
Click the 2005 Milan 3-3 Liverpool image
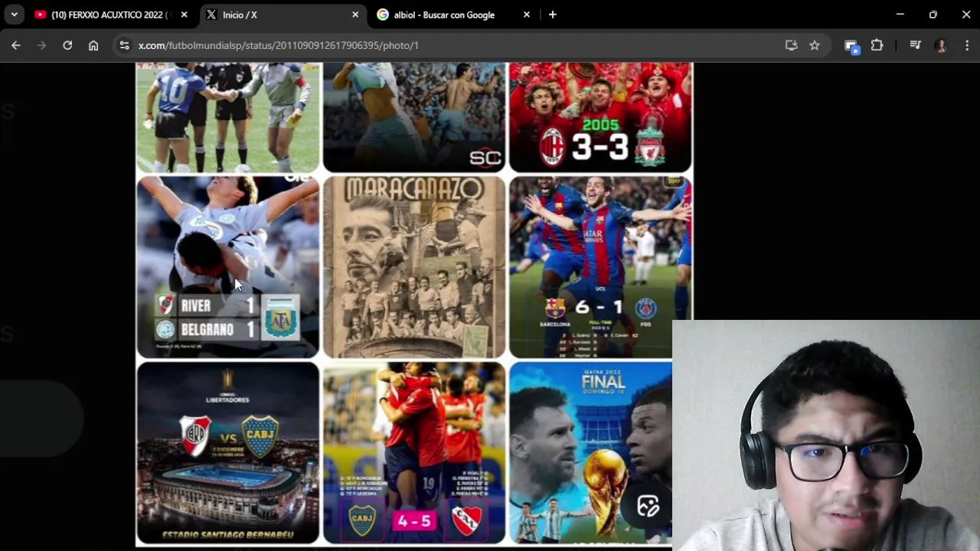(x=601, y=118)
